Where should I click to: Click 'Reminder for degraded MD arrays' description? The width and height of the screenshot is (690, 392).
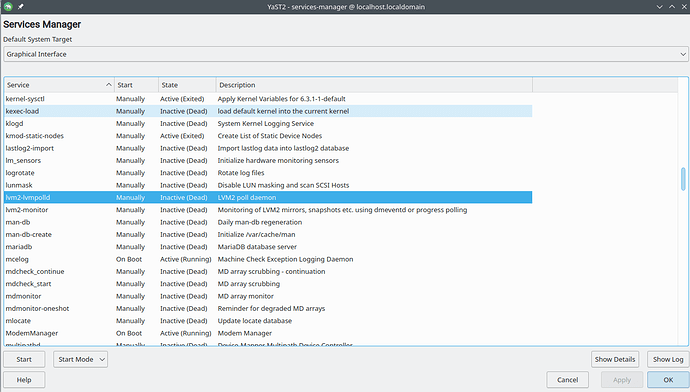(271, 308)
